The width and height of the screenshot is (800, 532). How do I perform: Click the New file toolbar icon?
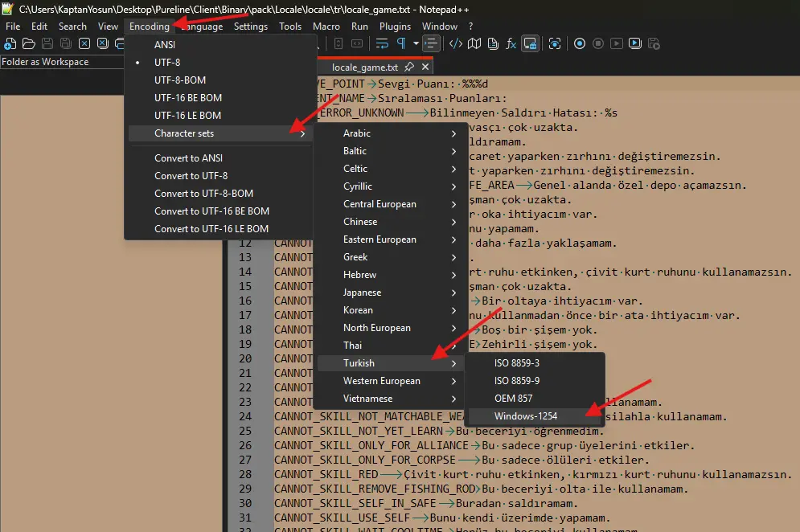[x=10, y=43]
